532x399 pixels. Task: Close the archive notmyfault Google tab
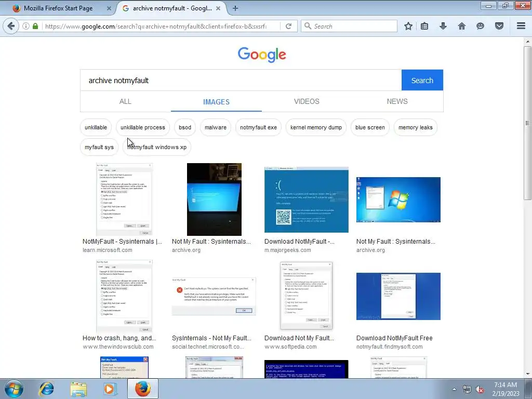tap(218, 8)
